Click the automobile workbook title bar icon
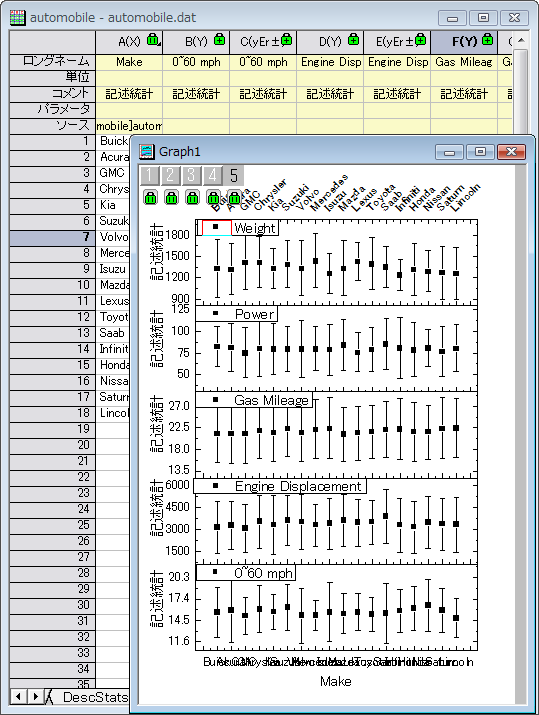This screenshot has height=715, width=539. coord(18,18)
